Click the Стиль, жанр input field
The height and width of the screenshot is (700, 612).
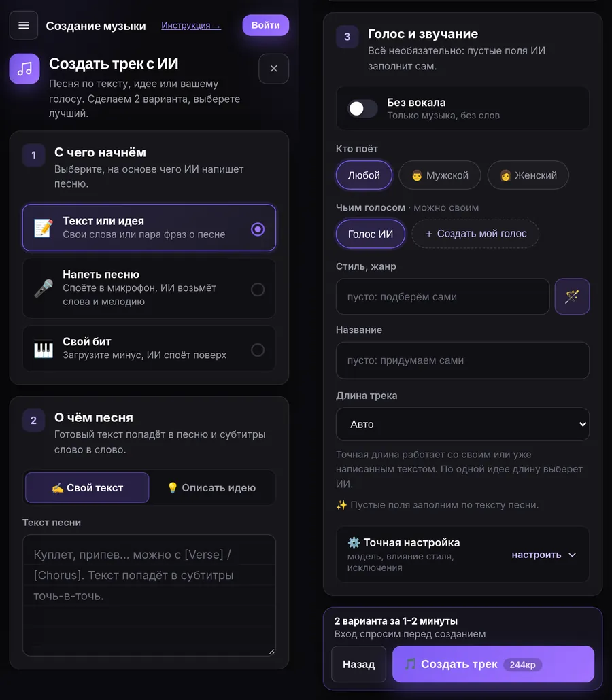[443, 296]
